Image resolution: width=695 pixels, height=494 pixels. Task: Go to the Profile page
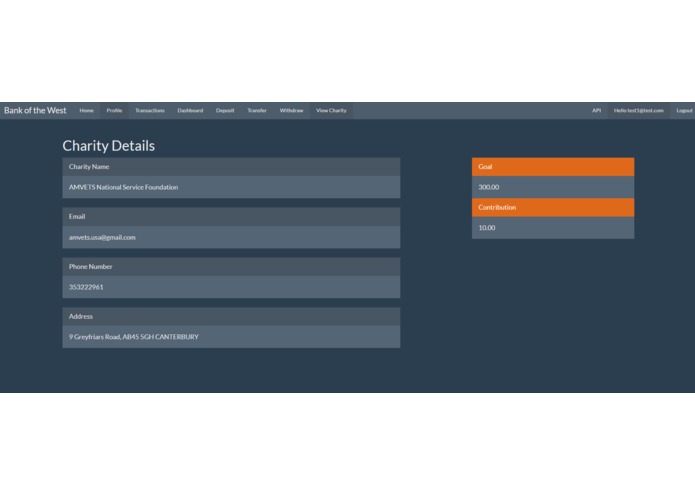pos(114,110)
